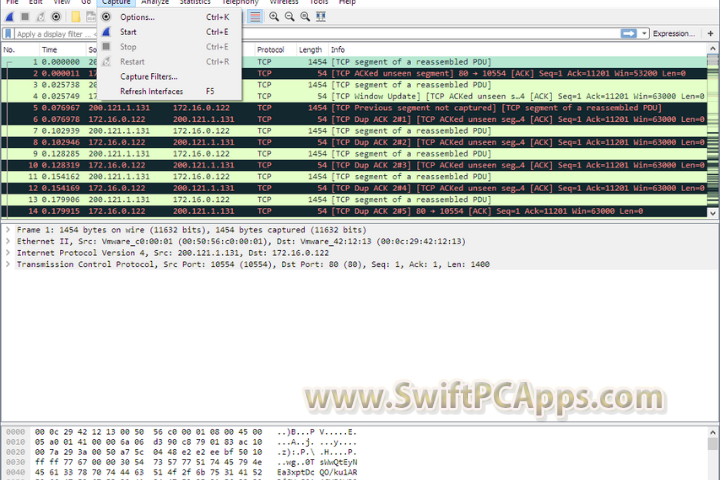This screenshot has width=720, height=480.
Task: Select packet 8 Dup ACK 2#2 row
Action: pos(354,142)
